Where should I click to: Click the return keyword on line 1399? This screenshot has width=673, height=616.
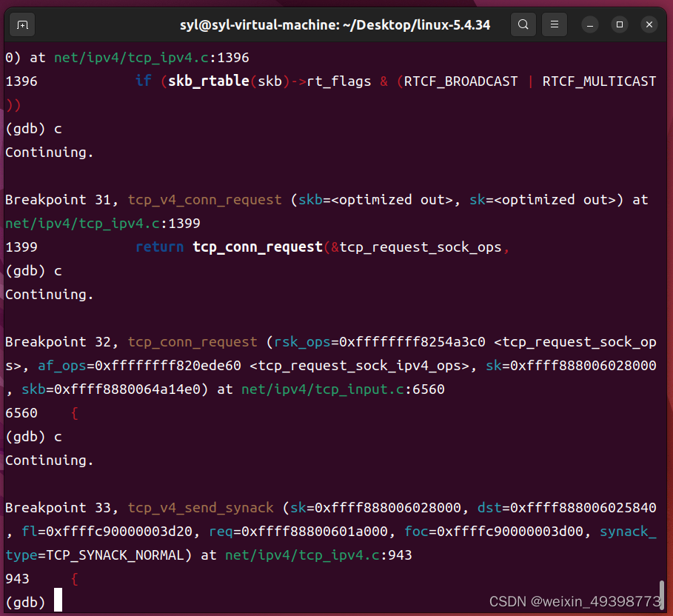pos(159,247)
